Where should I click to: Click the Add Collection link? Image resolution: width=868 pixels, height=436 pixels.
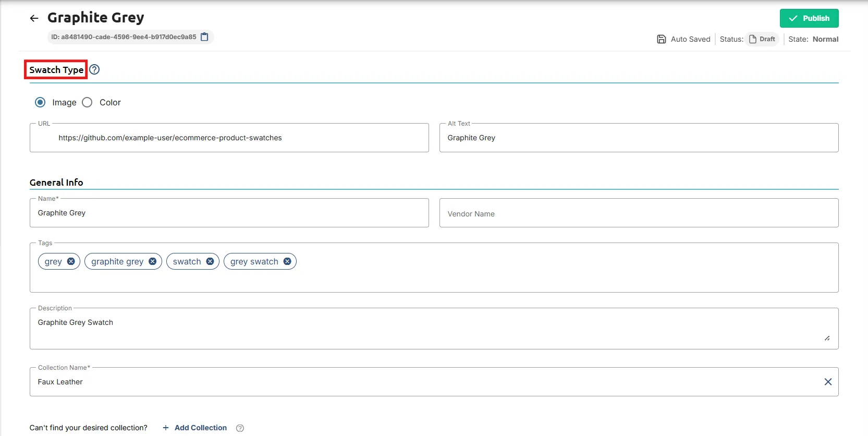195,428
